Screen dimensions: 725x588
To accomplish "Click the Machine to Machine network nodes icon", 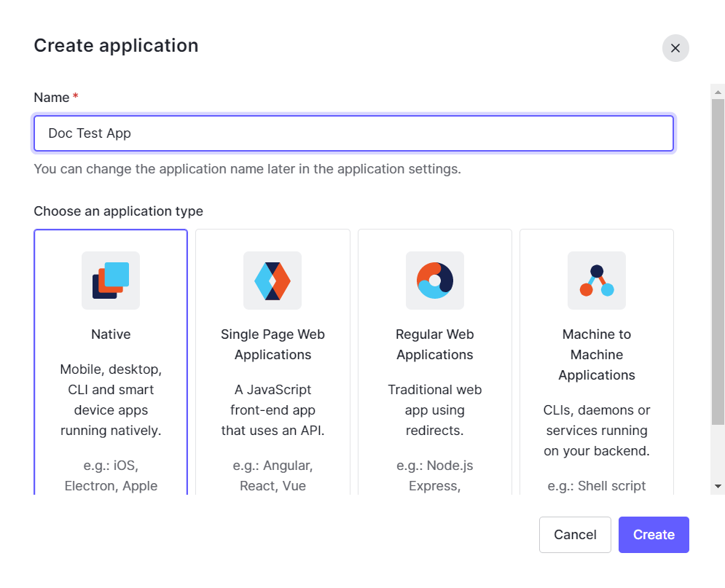I will 596,281.
